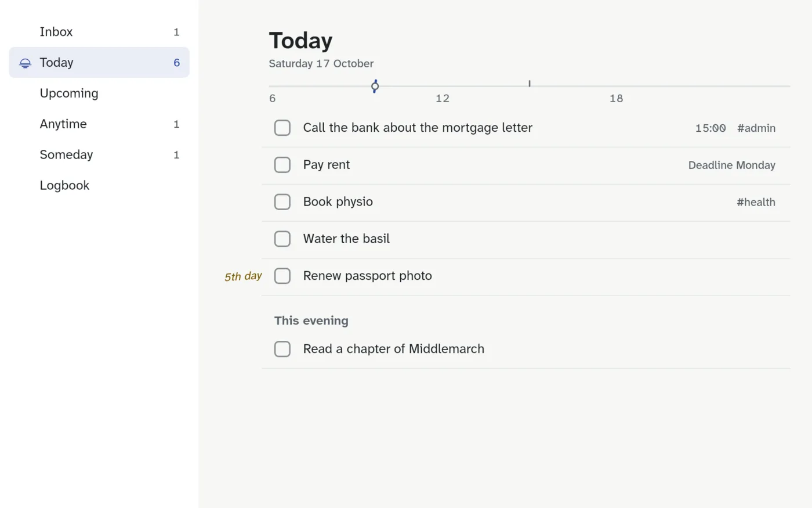The height and width of the screenshot is (508, 812).
Task: Click the large "Today" page heading
Action: point(300,41)
